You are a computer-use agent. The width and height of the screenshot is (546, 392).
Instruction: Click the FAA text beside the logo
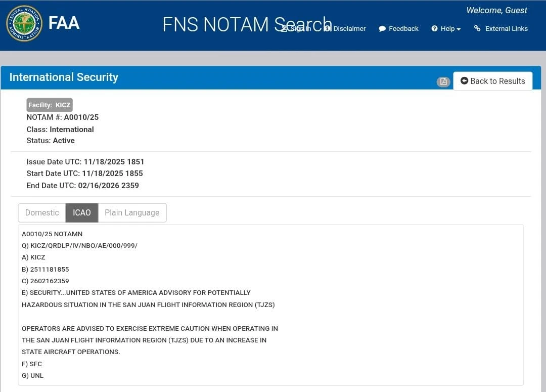coord(64,23)
